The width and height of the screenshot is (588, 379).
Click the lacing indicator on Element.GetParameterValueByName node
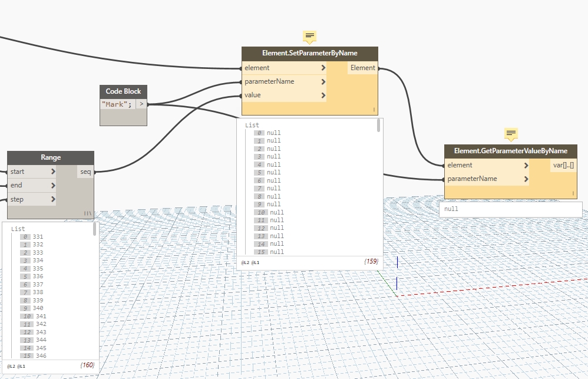click(x=573, y=193)
